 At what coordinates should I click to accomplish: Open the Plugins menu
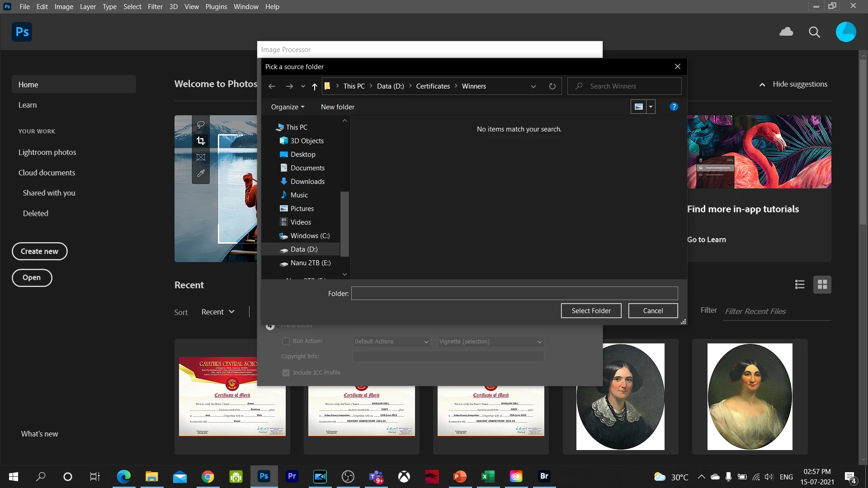point(216,6)
